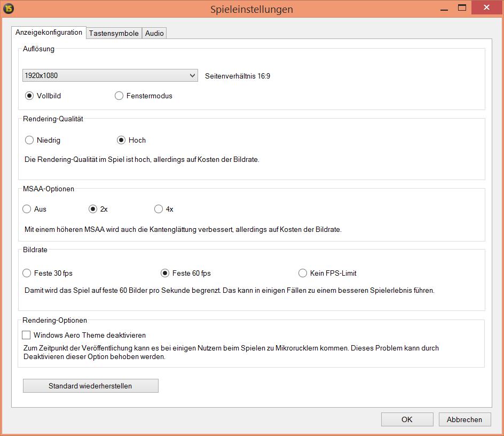This screenshot has height=436, width=504.
Task: Open the Tastensymbole tab
Action: coord(114,33)
